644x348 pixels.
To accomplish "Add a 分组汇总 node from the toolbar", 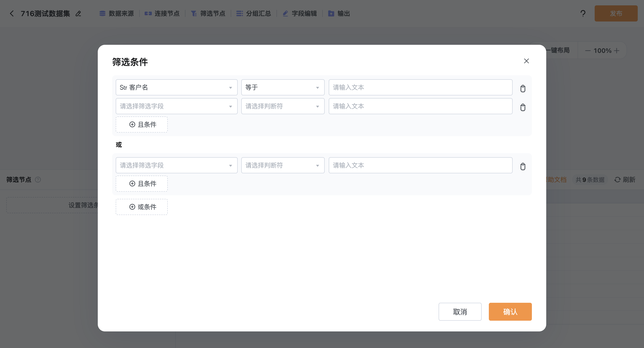I will 254,13.
